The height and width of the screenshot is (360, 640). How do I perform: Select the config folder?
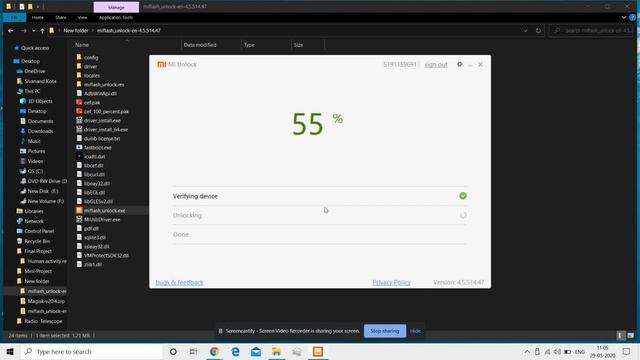click(x=91, y=58)
